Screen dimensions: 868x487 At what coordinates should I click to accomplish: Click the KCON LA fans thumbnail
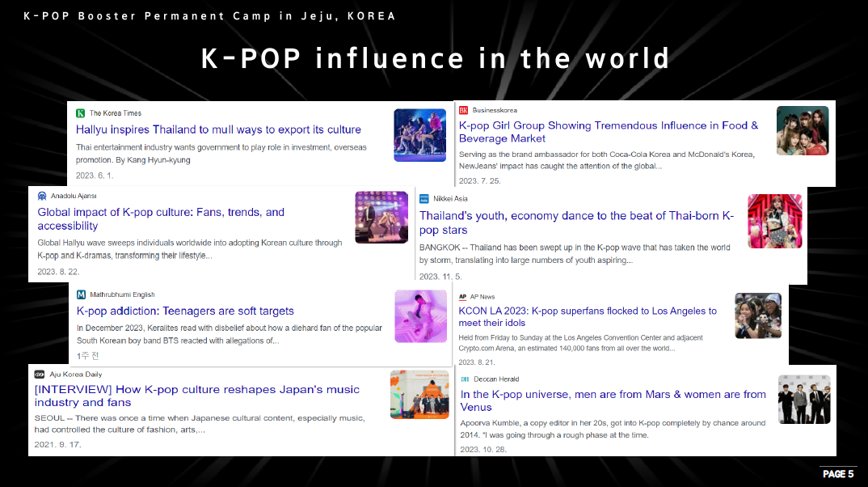click(x=758, y=315)
